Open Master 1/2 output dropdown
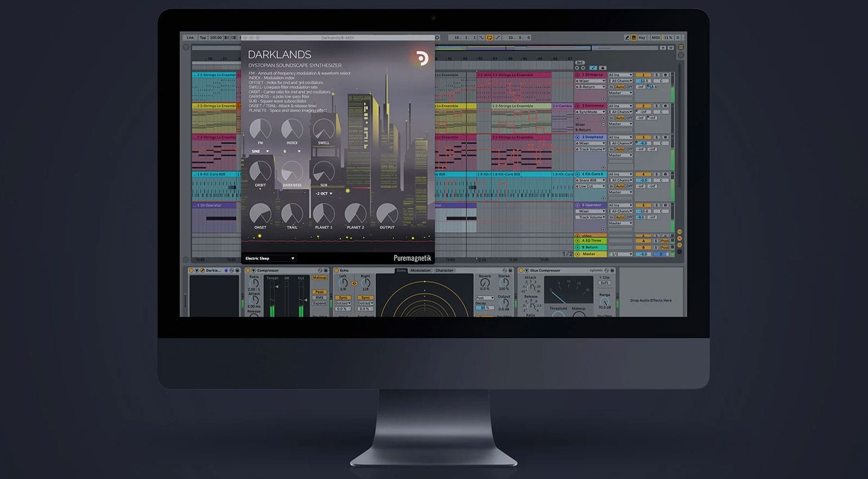Image resolution: width=868 pixels, height=479 pixels. click(620, 254)
